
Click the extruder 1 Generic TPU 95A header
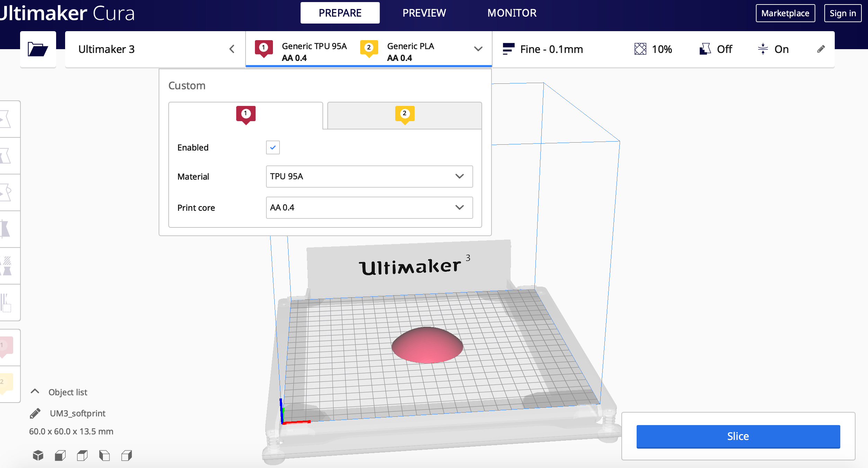tap(301, 52)
